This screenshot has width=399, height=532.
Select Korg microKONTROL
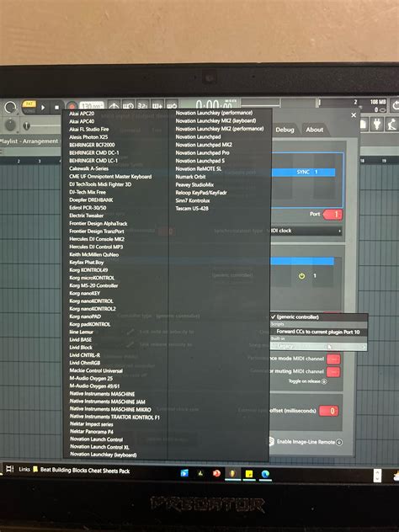(92, 278)
